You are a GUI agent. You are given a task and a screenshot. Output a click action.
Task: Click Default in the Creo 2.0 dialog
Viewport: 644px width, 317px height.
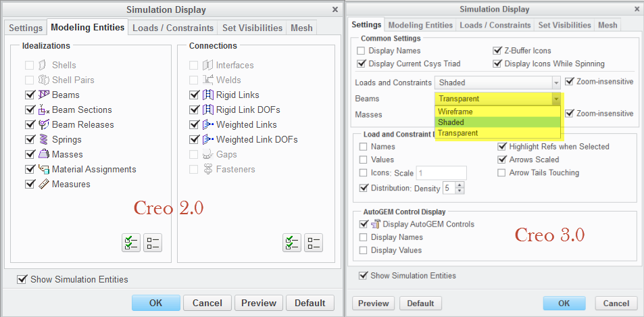(x=309, y=303)
